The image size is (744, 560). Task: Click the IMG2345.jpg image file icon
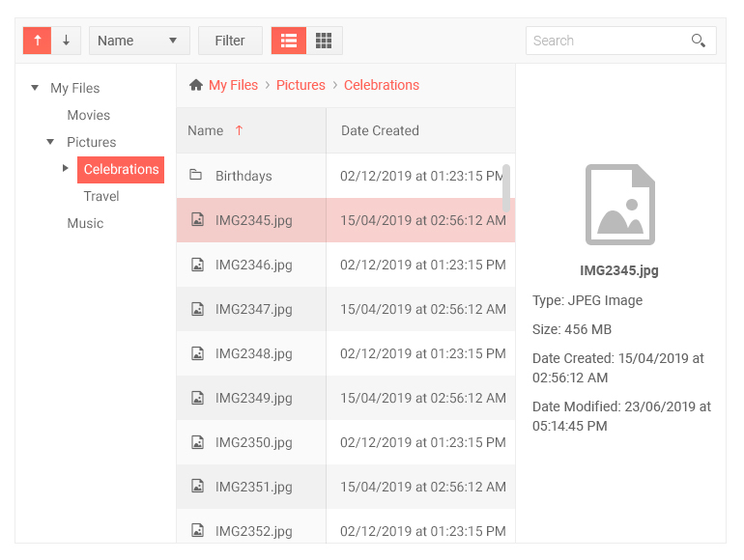[x=197, y=219]
